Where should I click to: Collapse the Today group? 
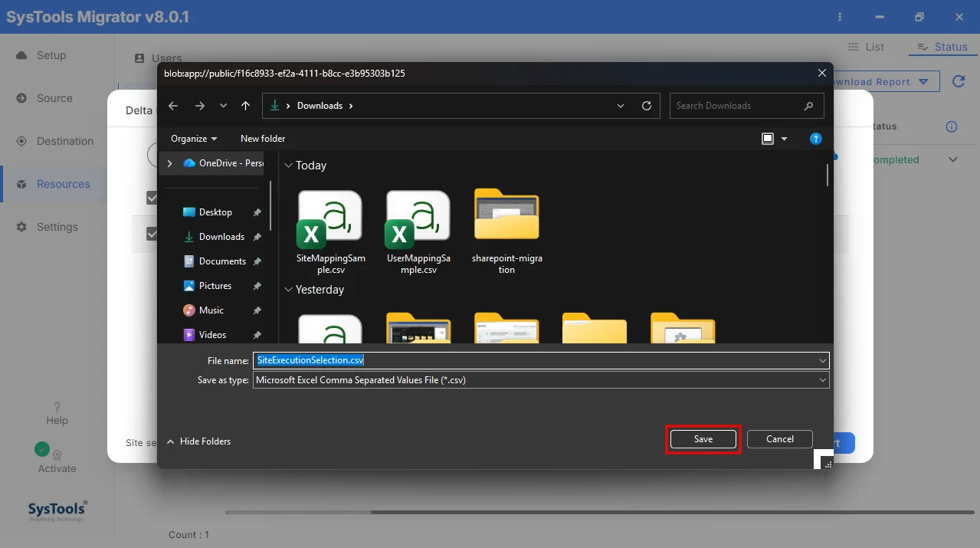(x=289, y=166)
